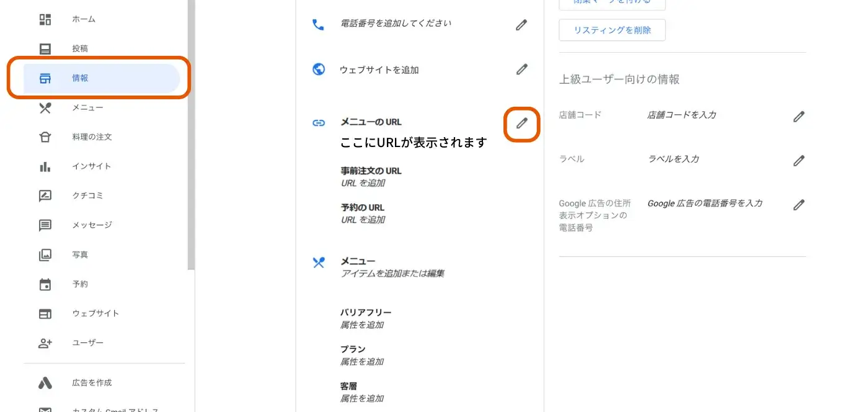Click ラベルを入力 placeholder

673,159
